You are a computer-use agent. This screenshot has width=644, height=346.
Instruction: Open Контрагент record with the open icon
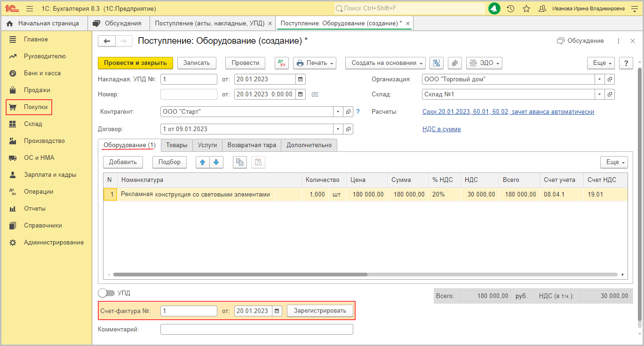(x=349, y=112)
